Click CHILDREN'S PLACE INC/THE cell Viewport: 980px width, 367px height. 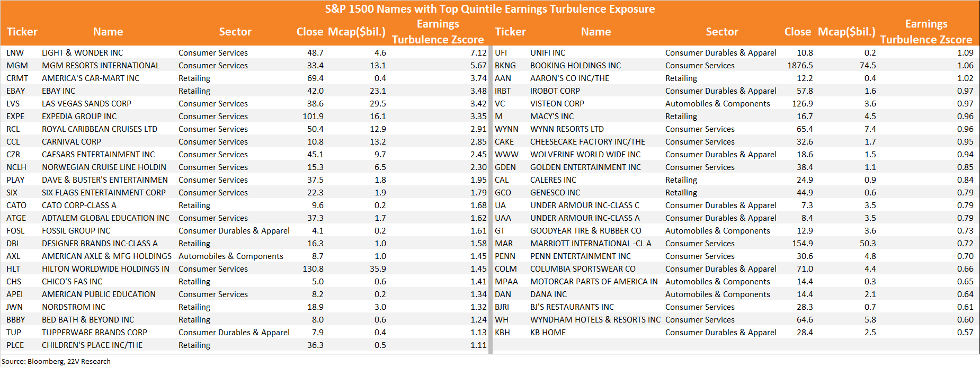pyautogui.click(x=92, y=345)
